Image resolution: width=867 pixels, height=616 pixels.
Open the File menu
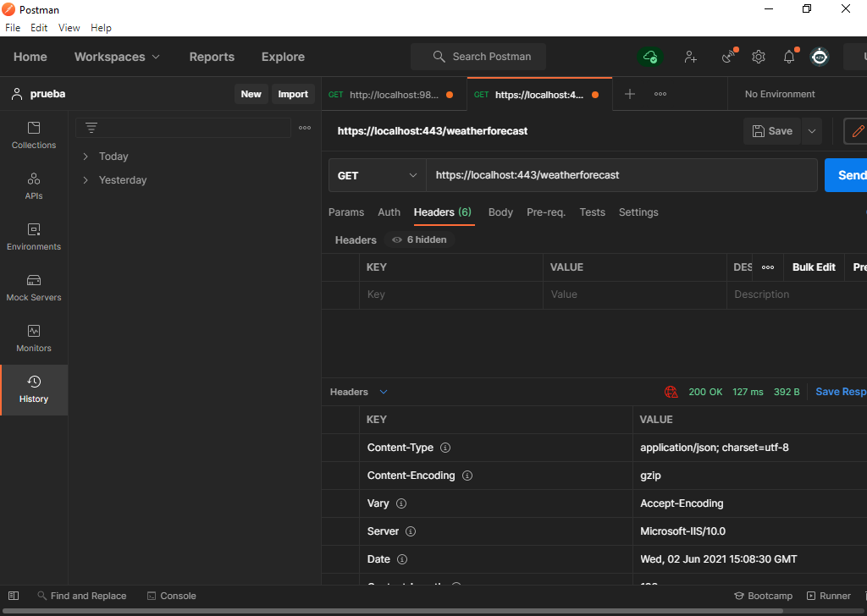click(x=13, y=28)
